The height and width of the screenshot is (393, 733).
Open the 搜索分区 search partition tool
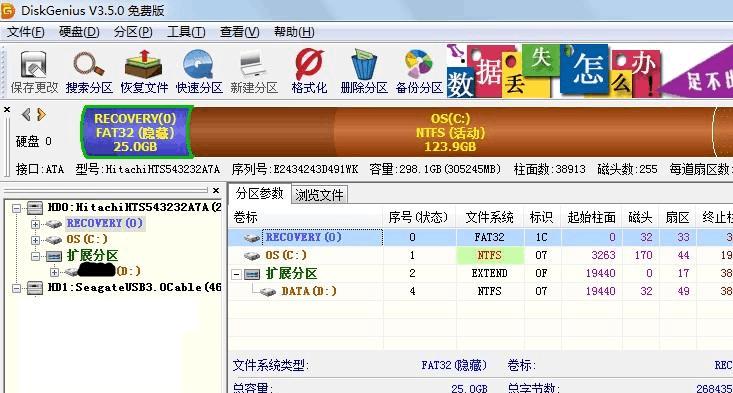tap(89, 72)
